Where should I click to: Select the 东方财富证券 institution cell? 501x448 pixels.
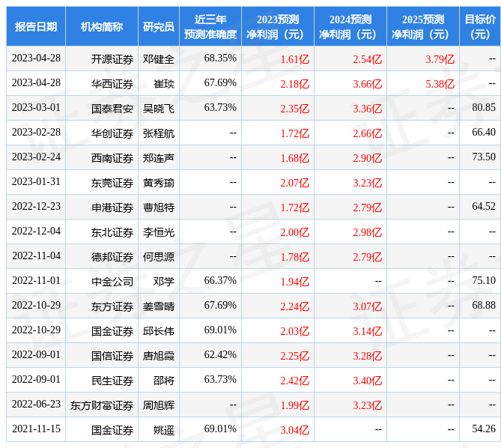[102, 405]
